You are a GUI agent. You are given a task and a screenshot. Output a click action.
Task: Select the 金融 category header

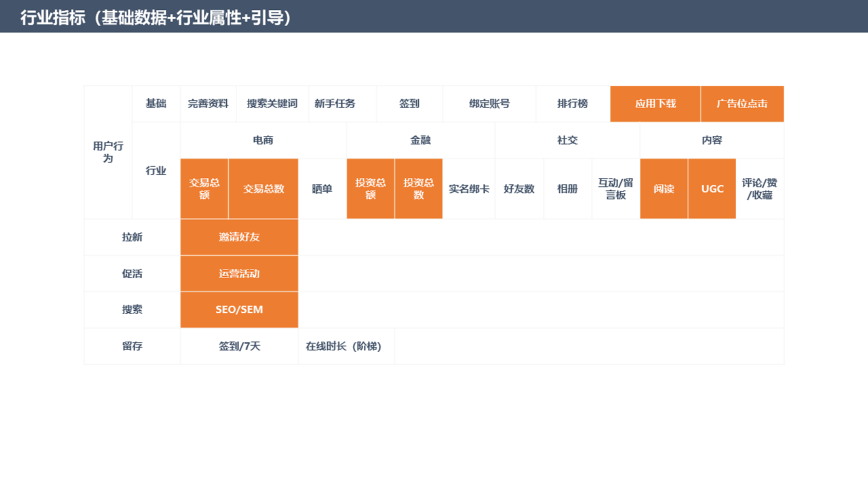(x=420, y=140)
